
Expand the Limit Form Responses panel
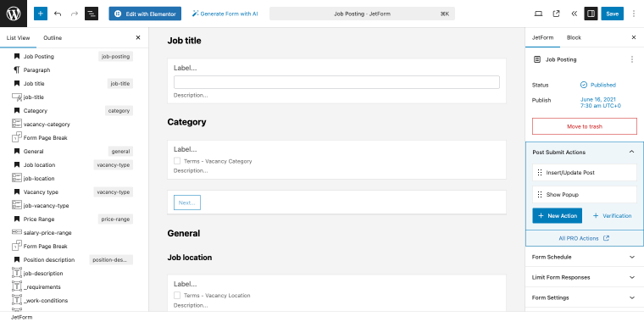584,277
